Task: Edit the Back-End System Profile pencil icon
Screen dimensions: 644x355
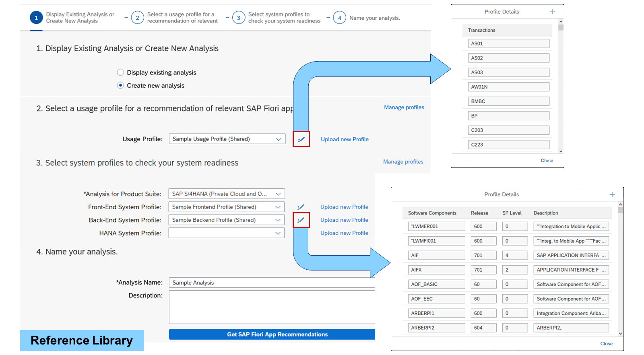Action: coord(301,220)
